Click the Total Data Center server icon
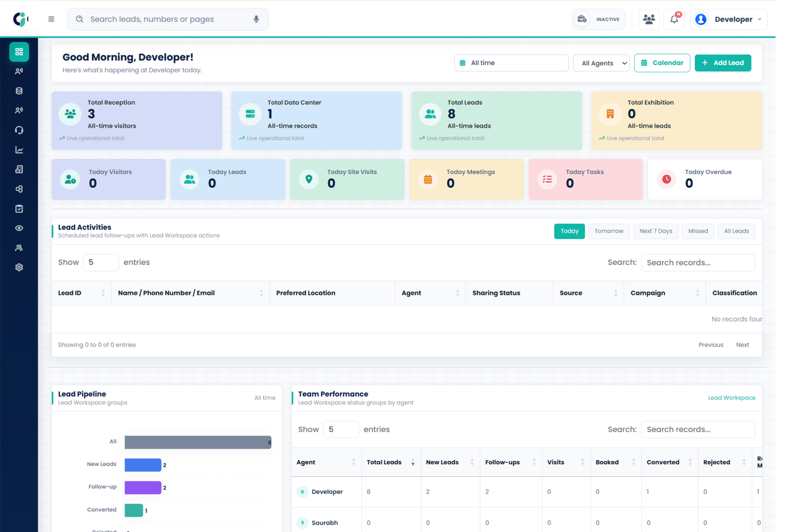The image size is (787, 532). 250,114
